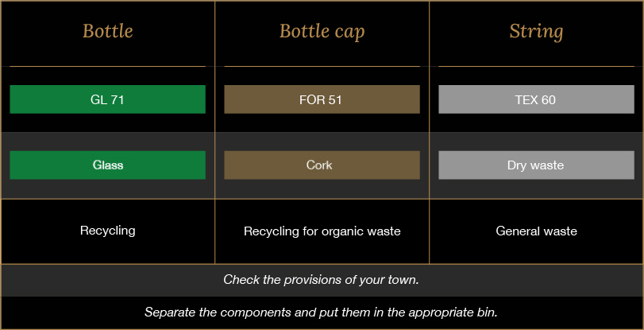This screenshot has width=644, height=330.
Task: Click the number 51 in FOR label
Action: [x=335, y=99]
